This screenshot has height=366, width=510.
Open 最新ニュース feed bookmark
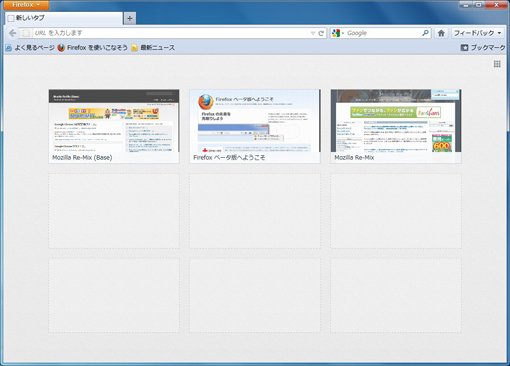click(x=153, y=48)
